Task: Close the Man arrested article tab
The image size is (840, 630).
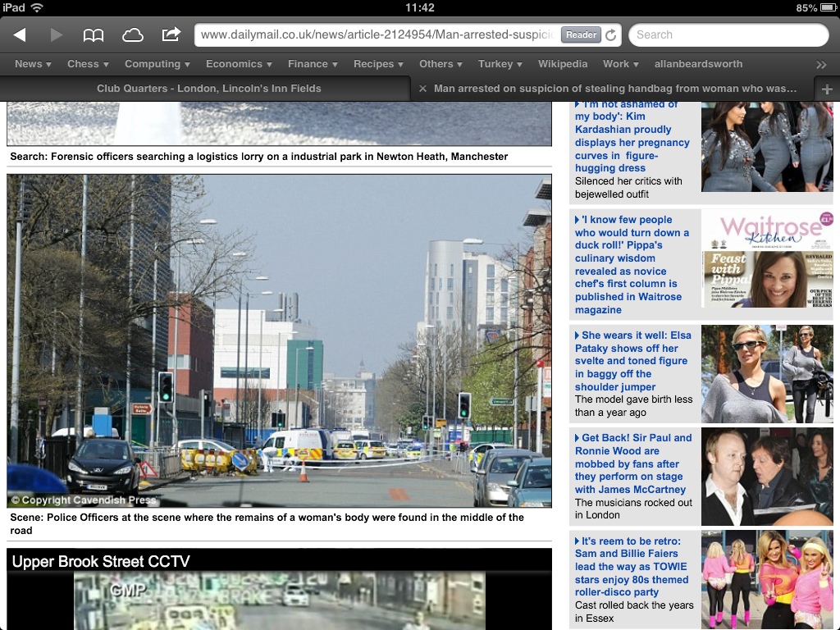Action: pos(422,89)
